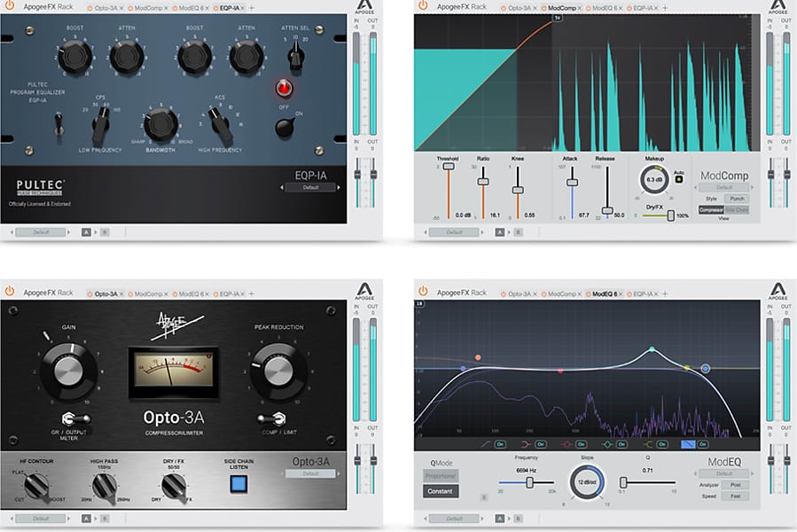The height and width of the screenshot is (532, 797).
Task: Click the yellow band shape icon in ModEQ
Action: pyautogui.click(x=647, y=444)
